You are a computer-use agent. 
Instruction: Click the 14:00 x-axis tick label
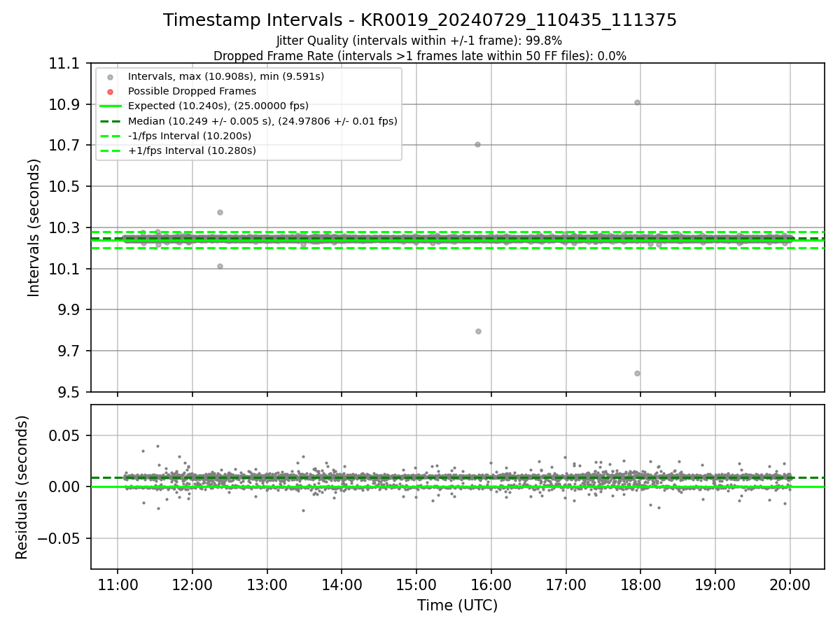point(342,585)
